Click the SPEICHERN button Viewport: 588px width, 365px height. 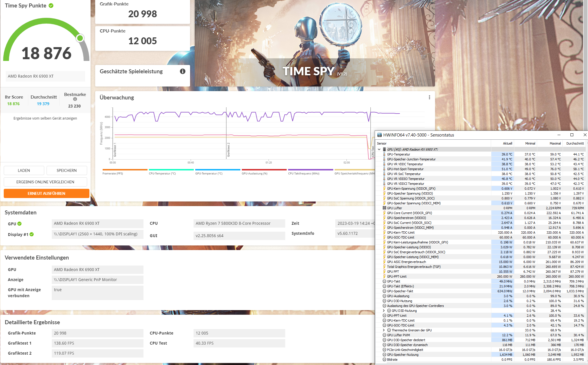pos(66,170)
